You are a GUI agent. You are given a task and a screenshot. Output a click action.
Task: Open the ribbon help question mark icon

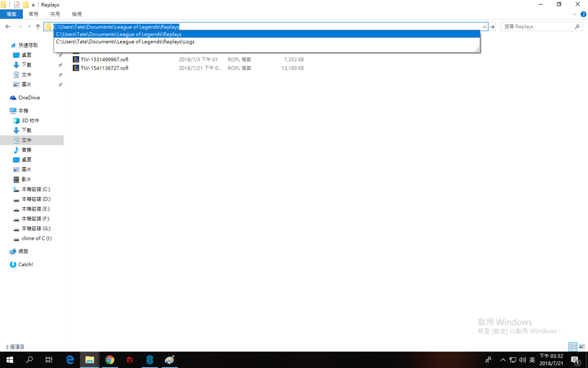pyautogui.click(x=583, y=14)
